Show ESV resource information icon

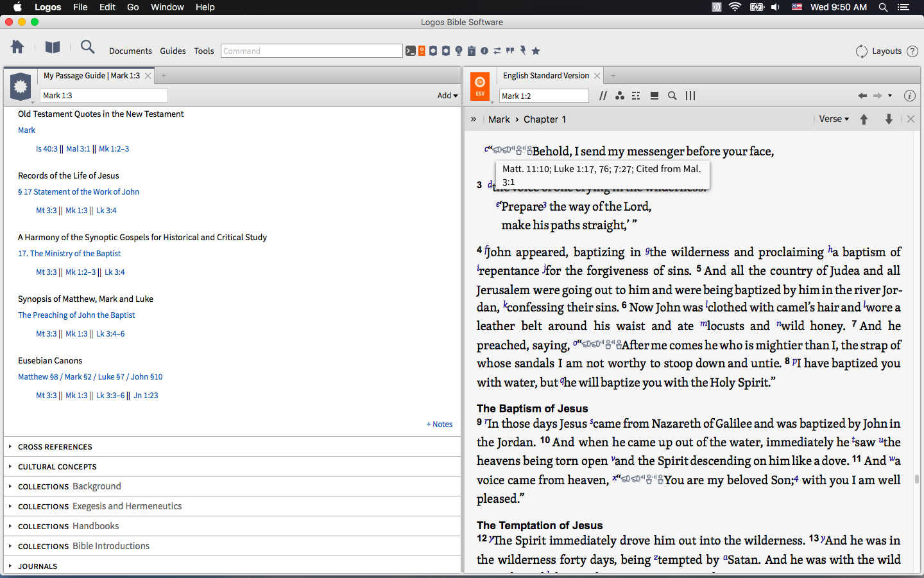click(x=910, y=96)
